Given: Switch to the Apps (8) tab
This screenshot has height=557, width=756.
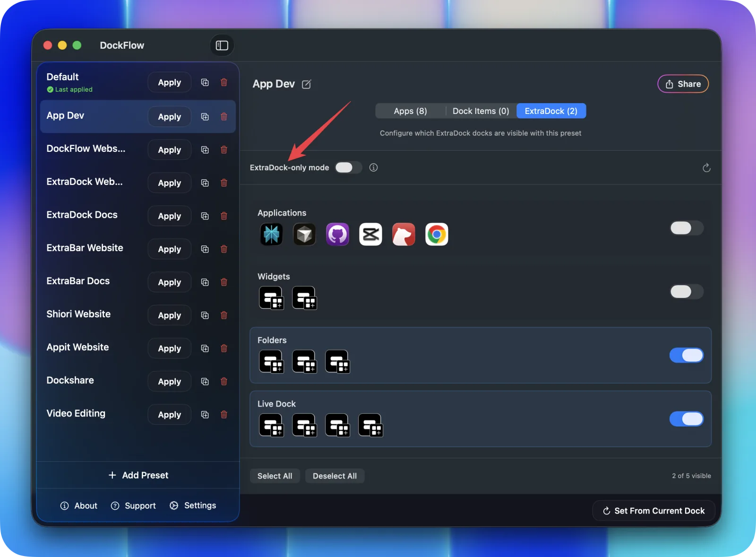Looking at the screenshot, I should click(x=410, y=111).
